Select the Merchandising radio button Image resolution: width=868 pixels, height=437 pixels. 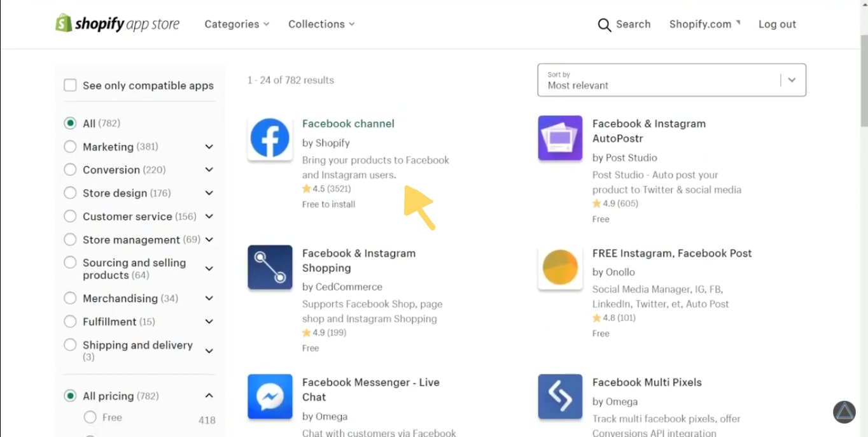click(70, 298)
